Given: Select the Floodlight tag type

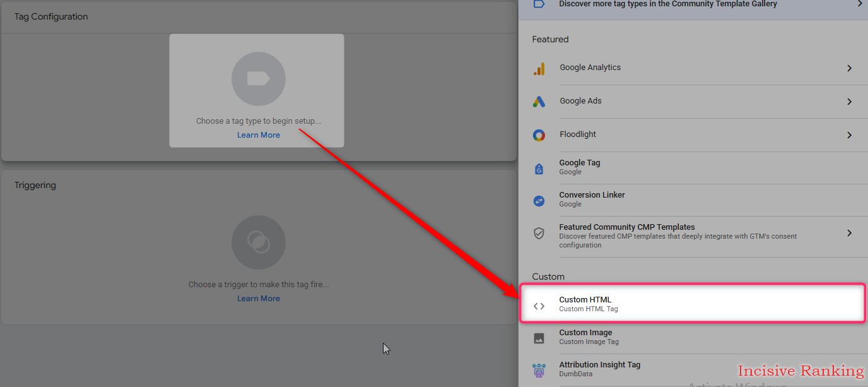Looking at the screenshot, I should [x=693, y=135].
